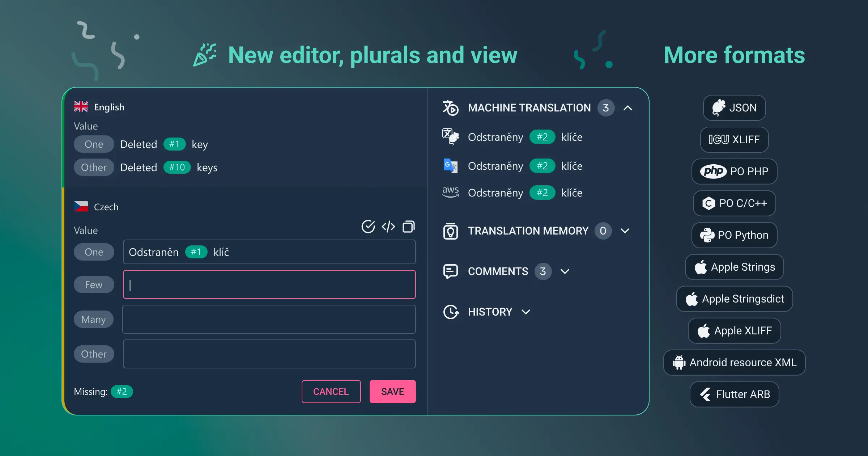868x456 pixels.
Task: Copy the translation using the copy icon
Action: (409, 227)
